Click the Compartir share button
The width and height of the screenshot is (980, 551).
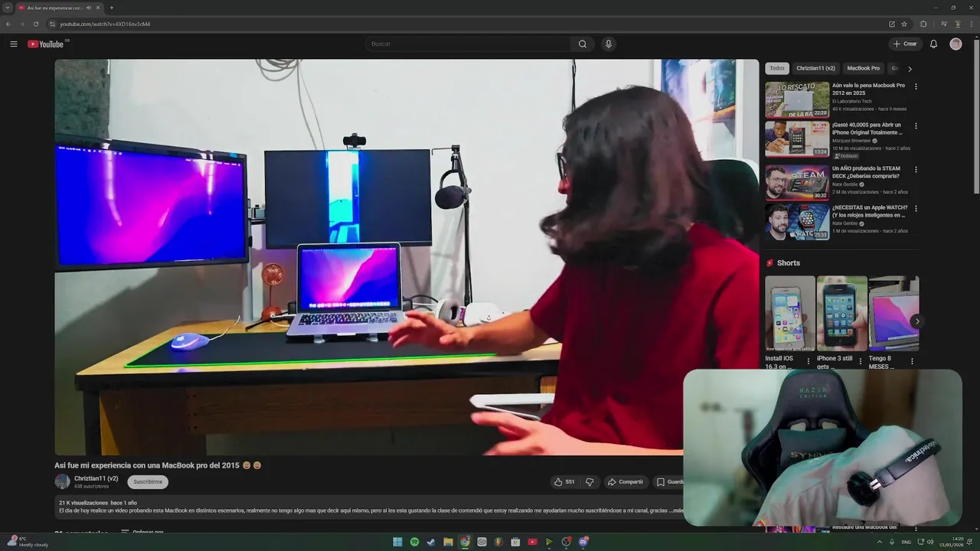[626, 482]
